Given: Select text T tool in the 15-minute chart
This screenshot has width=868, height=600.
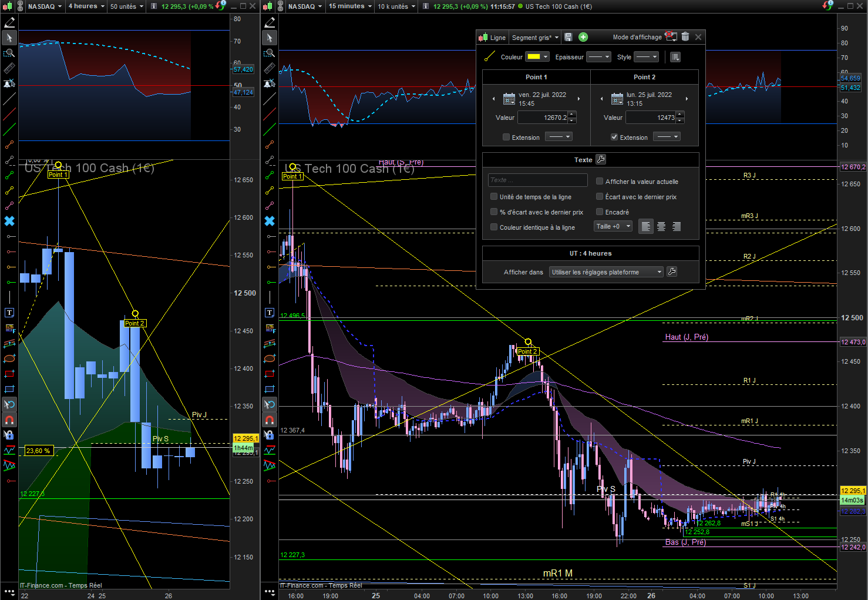Looking at the screenshot, I should click(x=270, y=313).
